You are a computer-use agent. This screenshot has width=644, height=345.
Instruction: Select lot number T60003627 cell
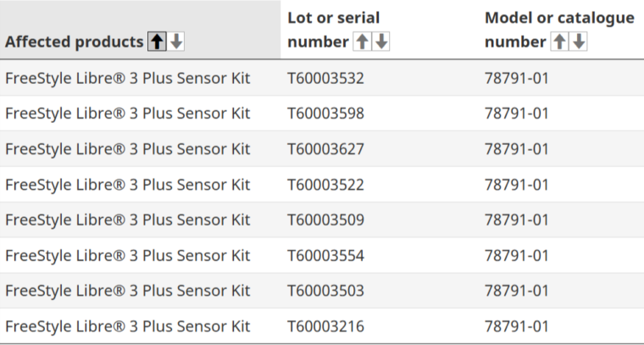(326, 149)
